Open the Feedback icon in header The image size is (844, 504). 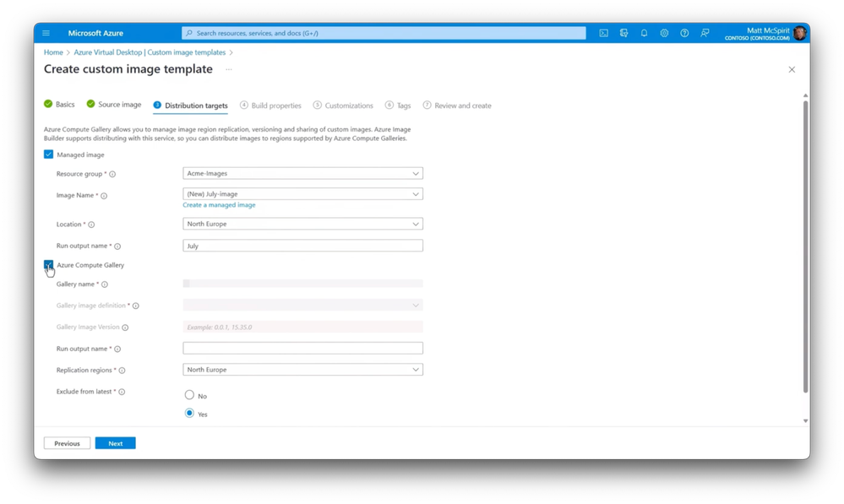coord(705,33)
